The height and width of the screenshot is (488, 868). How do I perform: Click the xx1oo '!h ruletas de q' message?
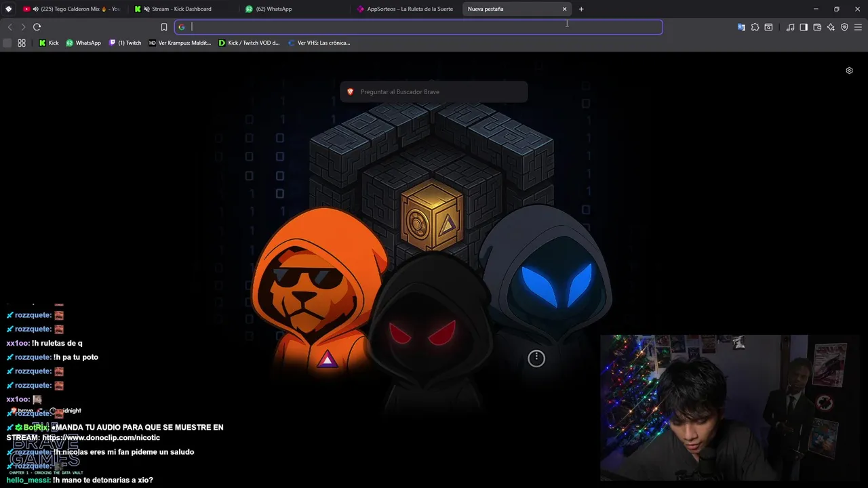45,343
